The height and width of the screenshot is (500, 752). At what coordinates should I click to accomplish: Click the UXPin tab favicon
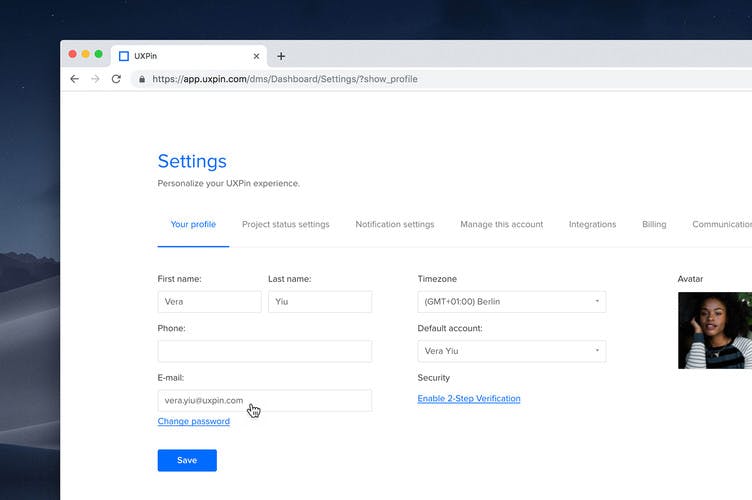point(124,56)
